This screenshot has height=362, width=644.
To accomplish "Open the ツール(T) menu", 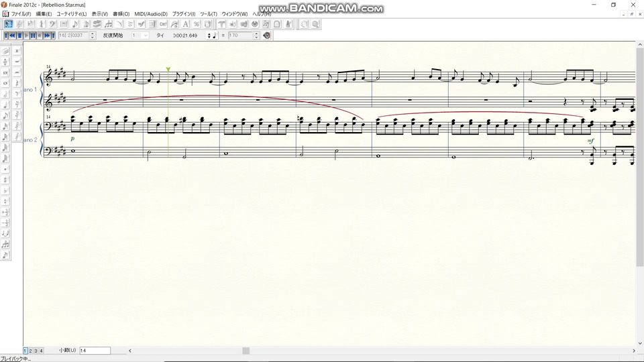I will click(209, 14).
